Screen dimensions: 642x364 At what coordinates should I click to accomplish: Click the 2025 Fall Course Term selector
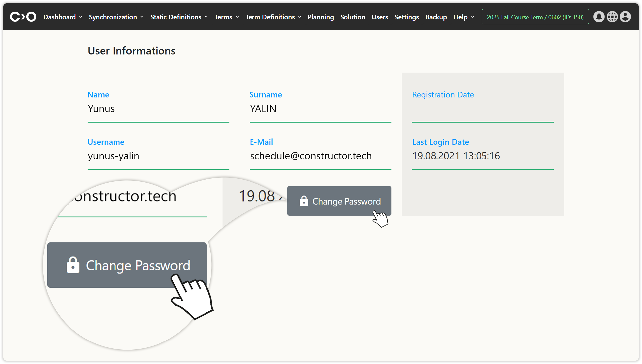[x=535, y=17]
